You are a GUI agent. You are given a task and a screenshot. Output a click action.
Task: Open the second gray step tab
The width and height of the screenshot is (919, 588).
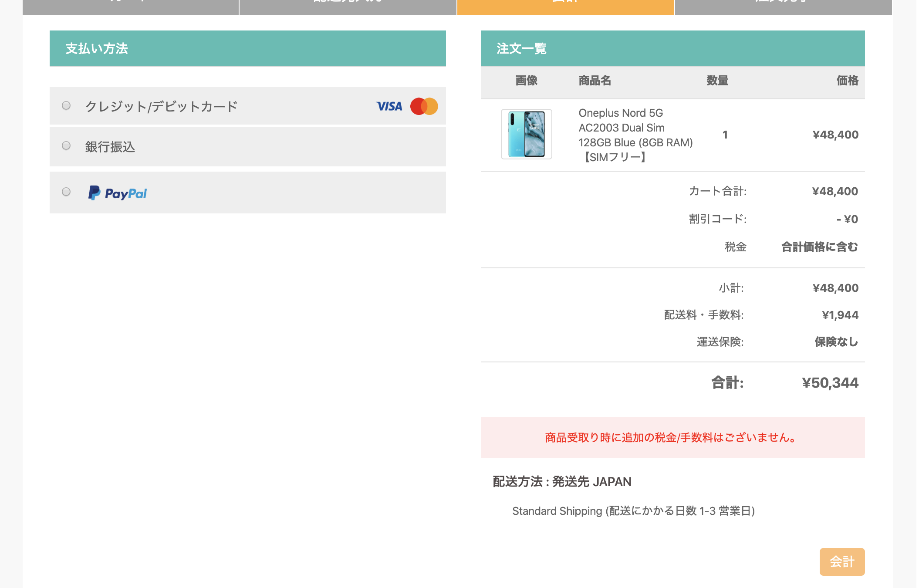click(348, 6)
